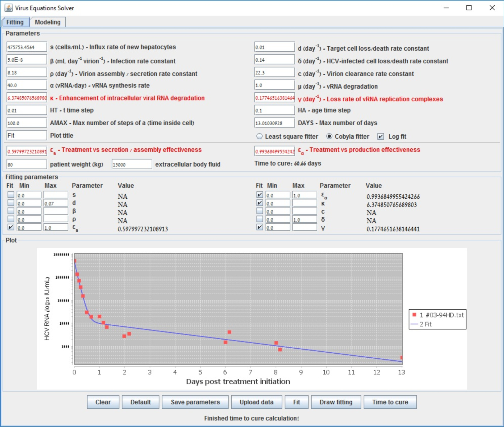Edit the patient weight field
The width and height of the screenshot is (504, 427).
pos(27,164)
